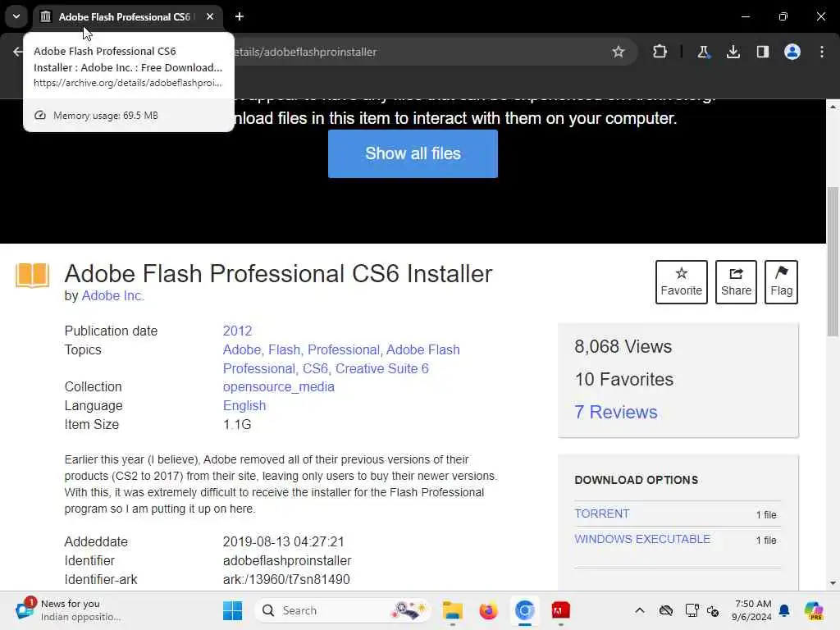The width and height of the screenshot is (840, 630).
Task: Click the Share button
Action: 736,282
